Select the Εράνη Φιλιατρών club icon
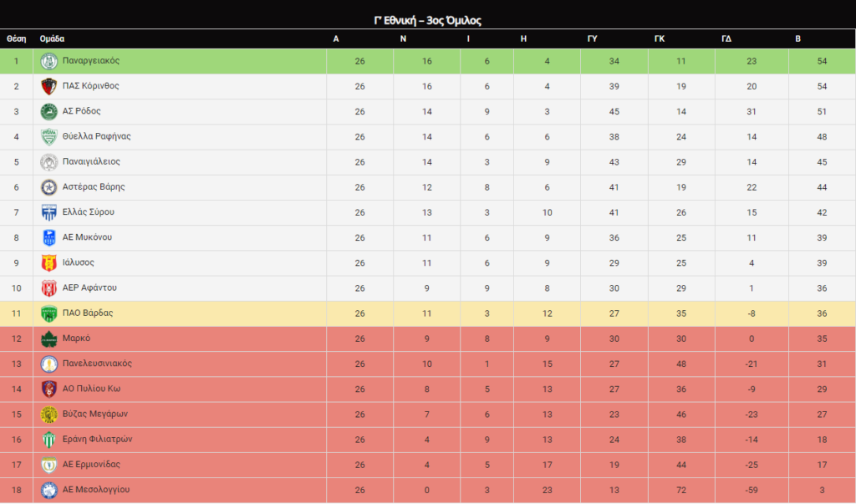The image size is (856, 504). 49,440
